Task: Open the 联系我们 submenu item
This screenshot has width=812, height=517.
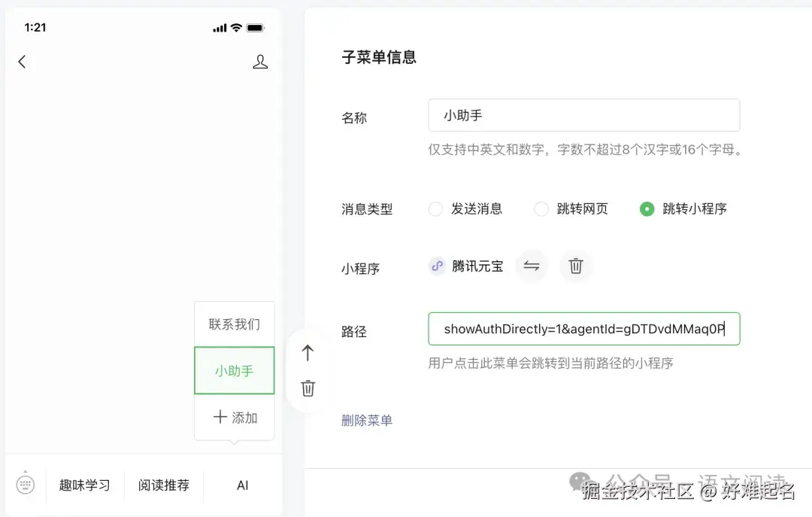Action: [x=234, y=322]
